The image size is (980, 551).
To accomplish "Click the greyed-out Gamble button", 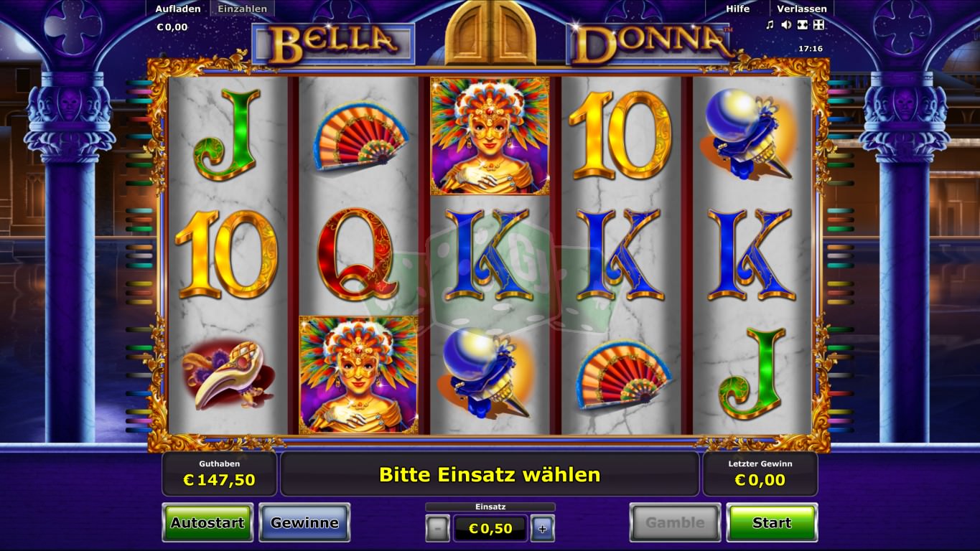I will pos(675,522).
